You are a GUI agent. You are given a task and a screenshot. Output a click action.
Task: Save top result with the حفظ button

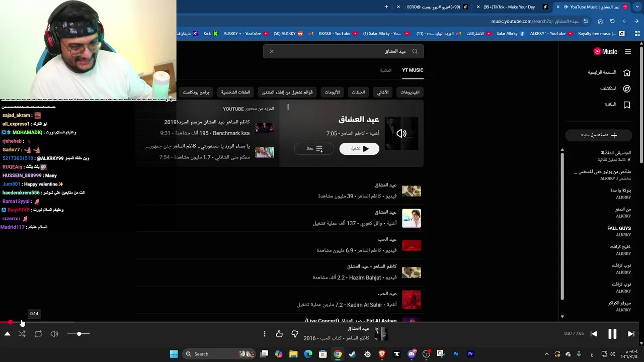pyautogui.click(x=314, y=149)
